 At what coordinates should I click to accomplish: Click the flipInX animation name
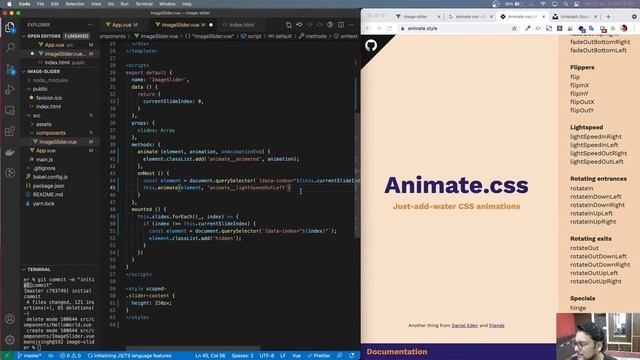(580, 85)
